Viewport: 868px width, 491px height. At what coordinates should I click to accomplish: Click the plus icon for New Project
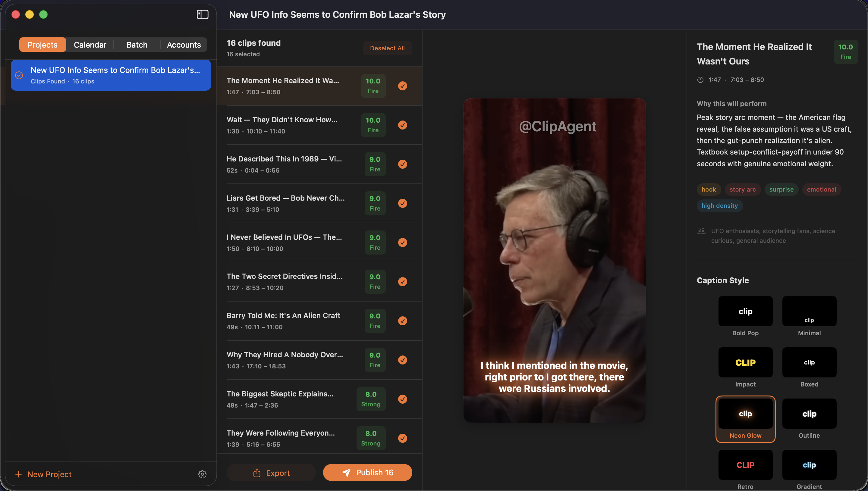(19, 474)
